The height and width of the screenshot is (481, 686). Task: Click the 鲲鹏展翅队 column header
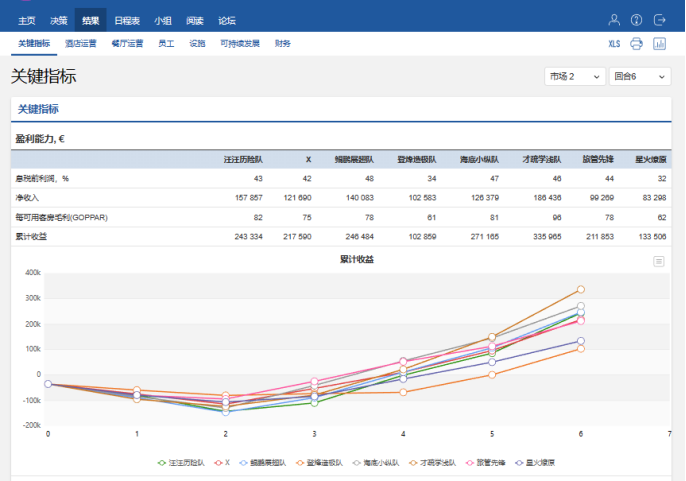tap(354, 159)
